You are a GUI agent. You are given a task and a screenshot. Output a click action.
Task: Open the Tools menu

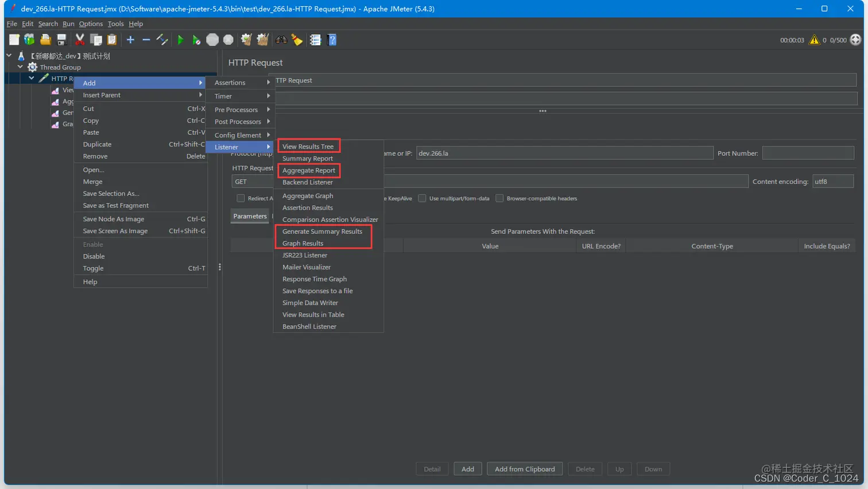115,24
